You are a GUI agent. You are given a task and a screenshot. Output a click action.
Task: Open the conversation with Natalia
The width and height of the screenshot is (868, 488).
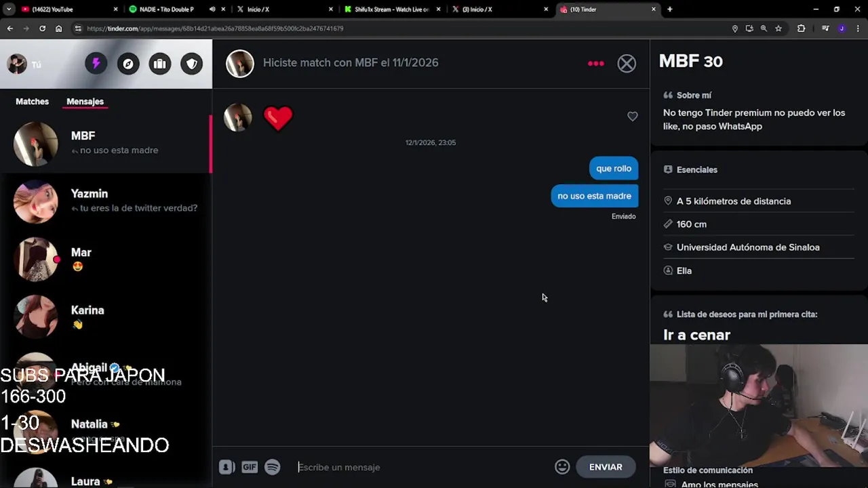point(106,431)
